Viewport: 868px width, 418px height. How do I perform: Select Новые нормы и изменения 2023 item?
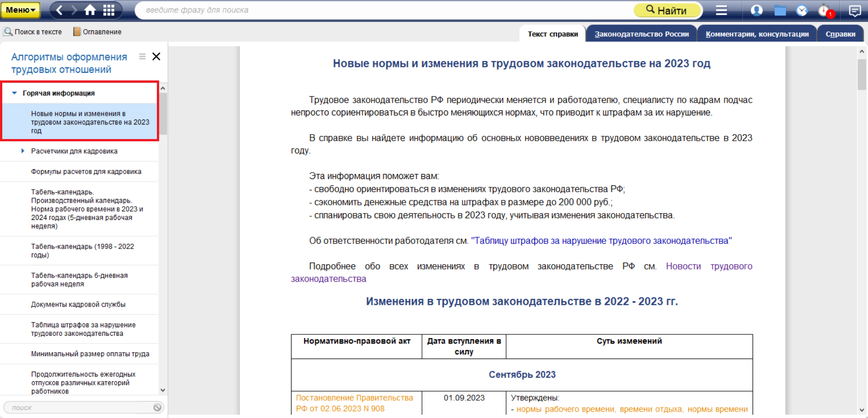click(80, 122)
